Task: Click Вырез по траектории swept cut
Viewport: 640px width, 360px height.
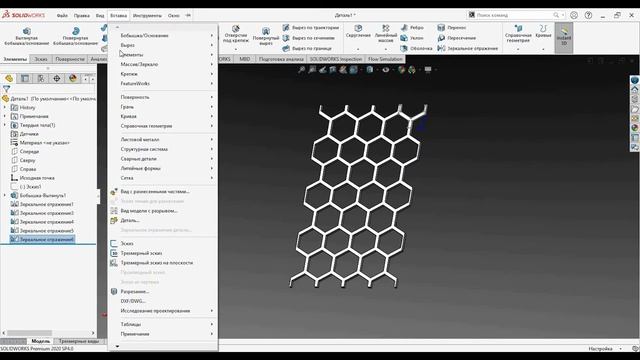Action: click(x=311, y=28)
